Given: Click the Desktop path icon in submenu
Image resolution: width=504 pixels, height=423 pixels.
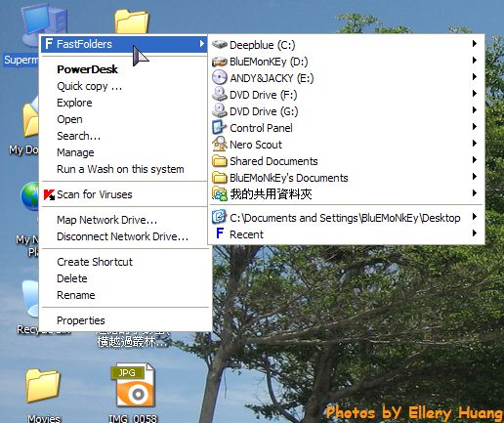Looking at the screenshot, I should [x=219, y=217].
